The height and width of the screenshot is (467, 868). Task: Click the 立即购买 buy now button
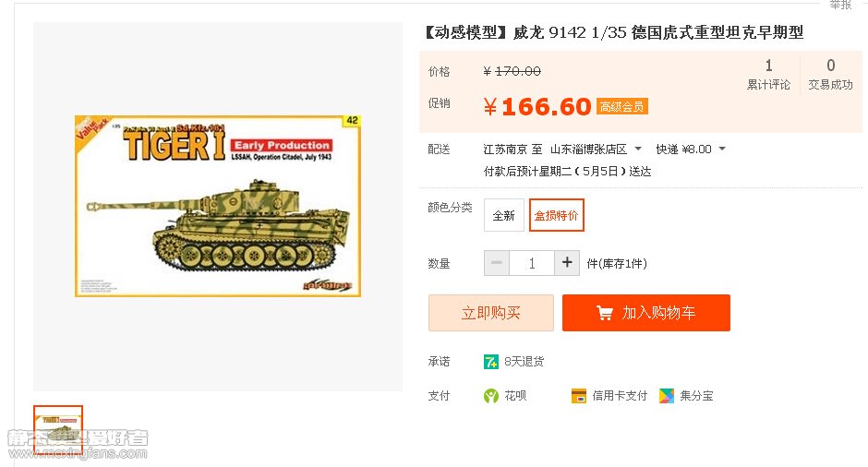coord(491,313)
